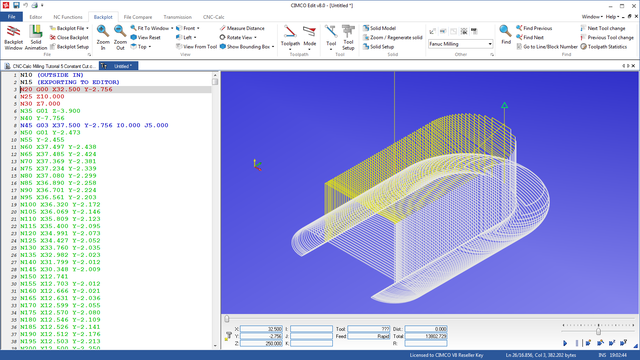The width and height of the screenshot is (640, 360).
Task: Enable the Solid Model view
Action: pos(379,28)
